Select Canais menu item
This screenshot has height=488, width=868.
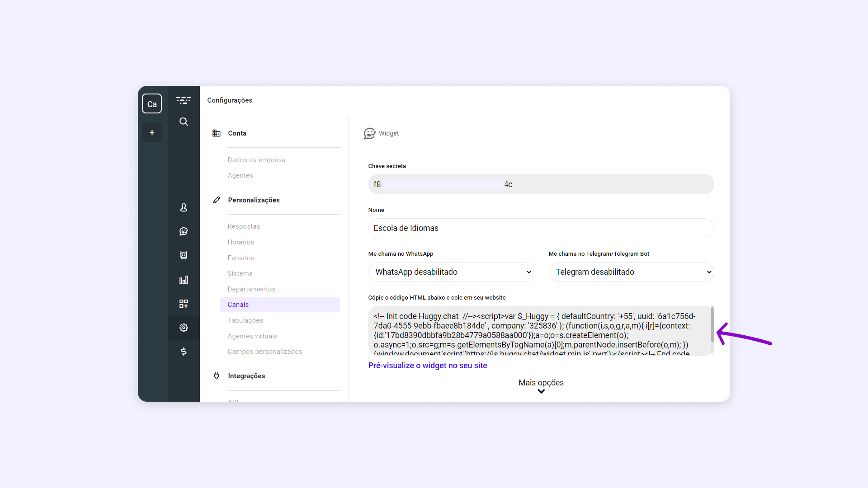point(280,305)
